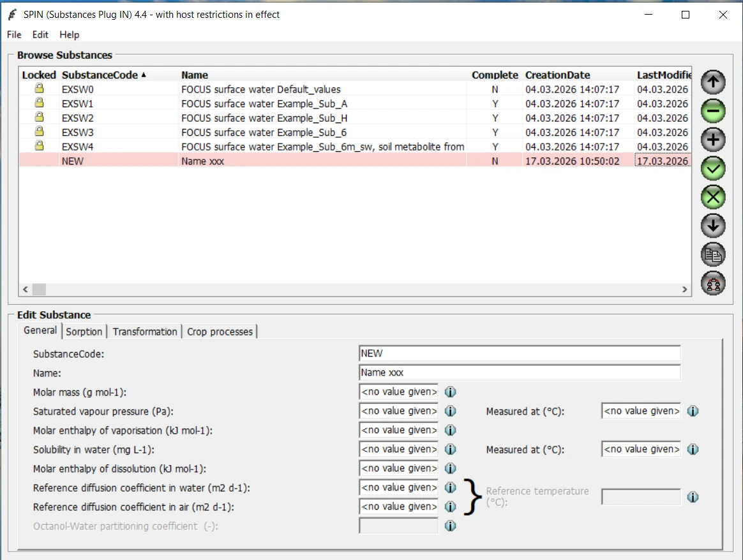This screenshot has height=560, width=743.
Task: Click Solubility's Measured at temperature field
Action: (640, 450)
